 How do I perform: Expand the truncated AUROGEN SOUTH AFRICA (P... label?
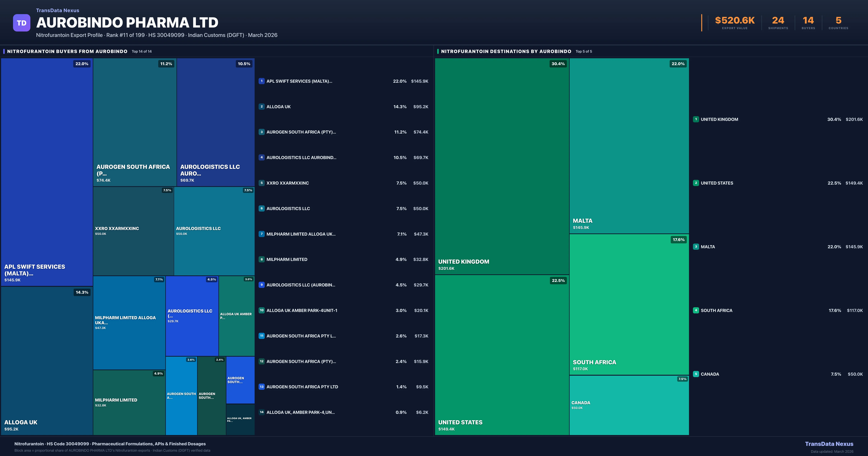coord(133,170)
